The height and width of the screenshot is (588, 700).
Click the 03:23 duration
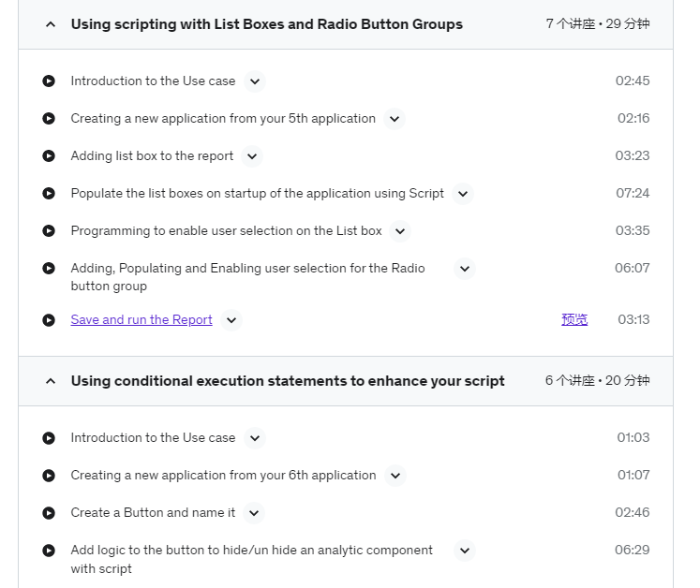click(x=633, y=155)
